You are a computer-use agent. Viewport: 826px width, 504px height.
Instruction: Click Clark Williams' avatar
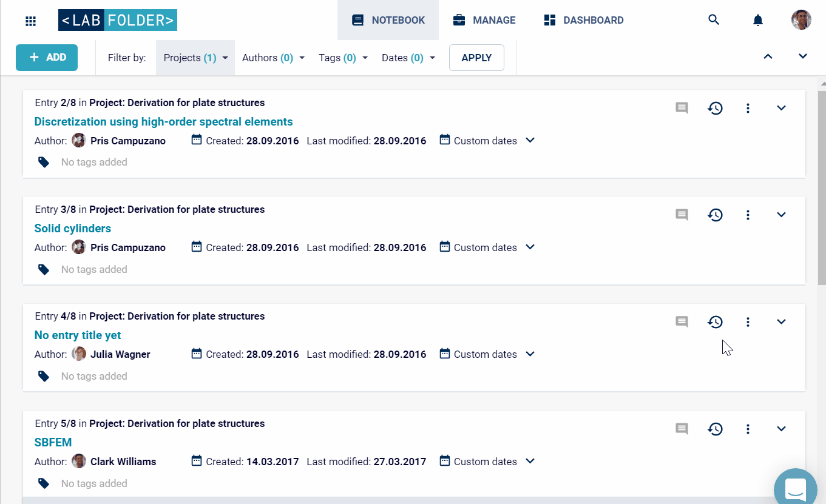coord(79,462)
